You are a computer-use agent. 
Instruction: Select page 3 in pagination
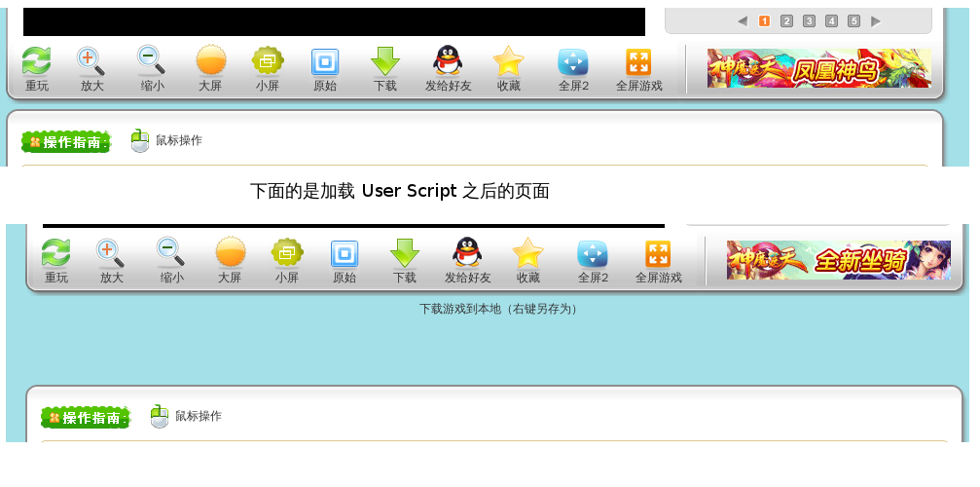[x=809, y=21]
